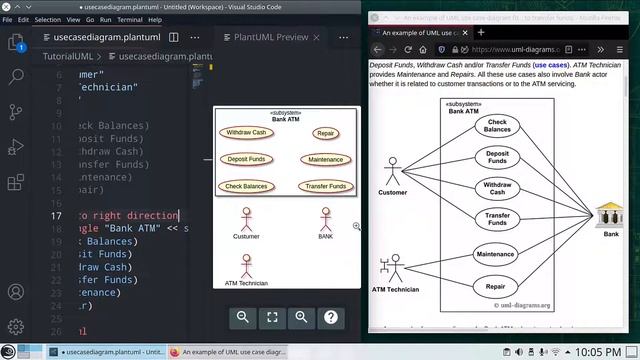Open the Go menu
This screenshot has height=360, width=640.
point(90,20)
